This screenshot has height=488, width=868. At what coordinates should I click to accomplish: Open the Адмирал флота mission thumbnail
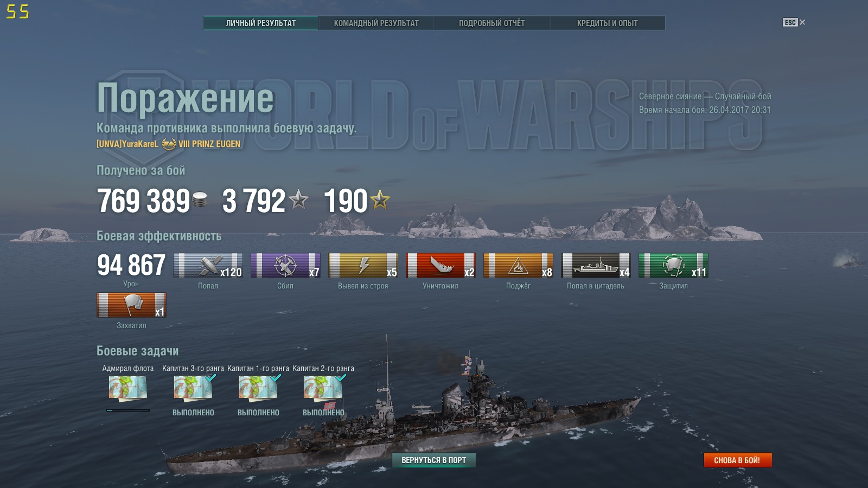pyautogui.click(x=128, y=389)
